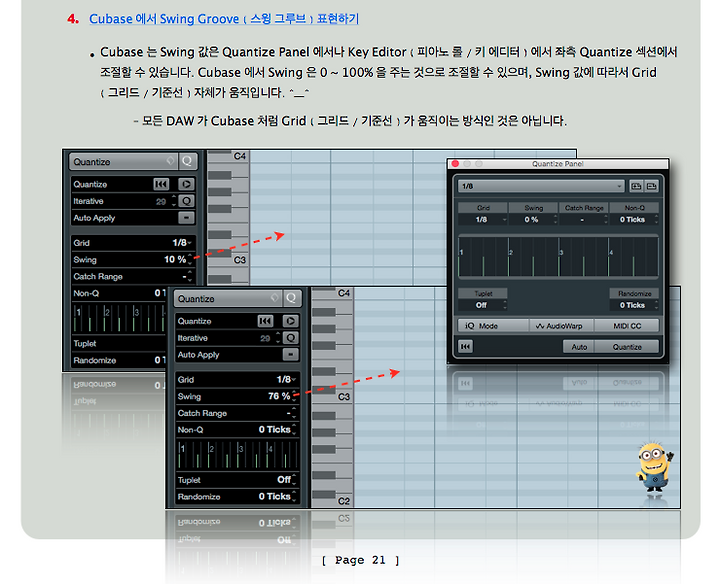The image size is (720, 584).
Task: Click grid display in Quantize Panel window
Action: tap(558, 256)
